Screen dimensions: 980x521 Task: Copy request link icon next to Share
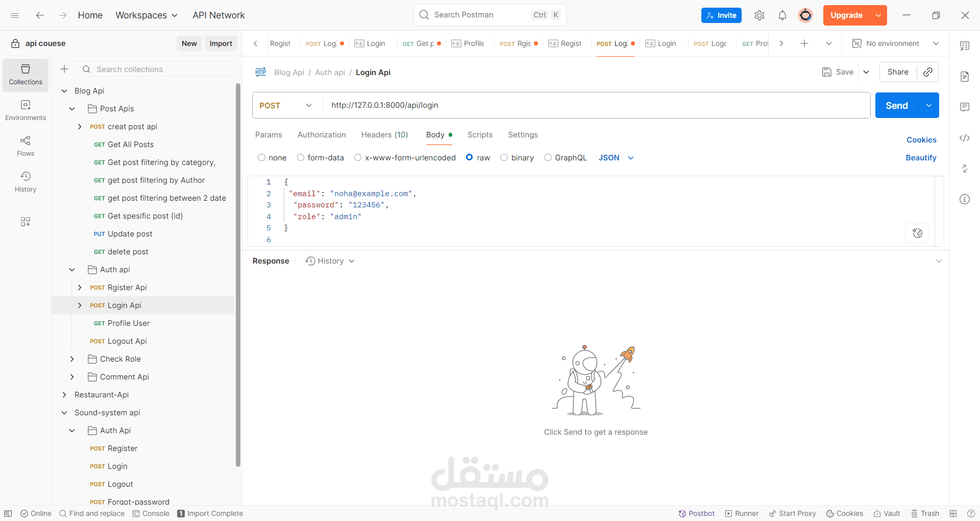tap(928, 72)
